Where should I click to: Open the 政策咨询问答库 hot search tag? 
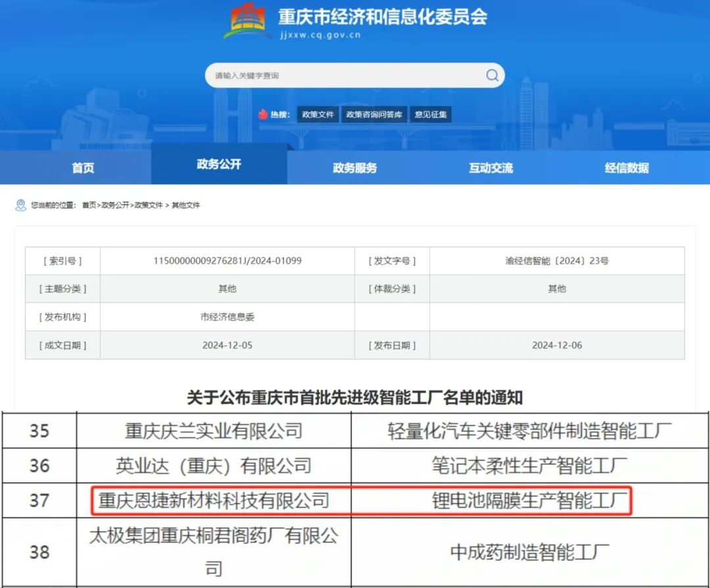374,114
